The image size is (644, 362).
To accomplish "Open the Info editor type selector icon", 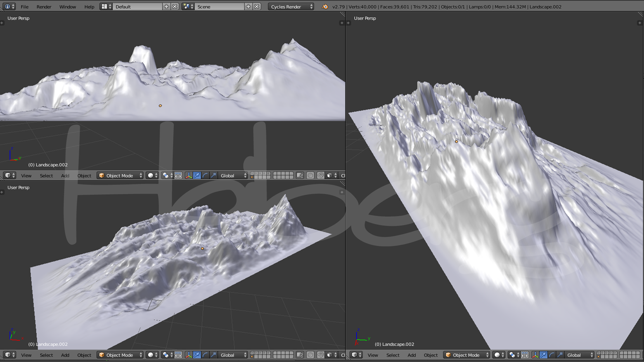I will pos(10,7).
